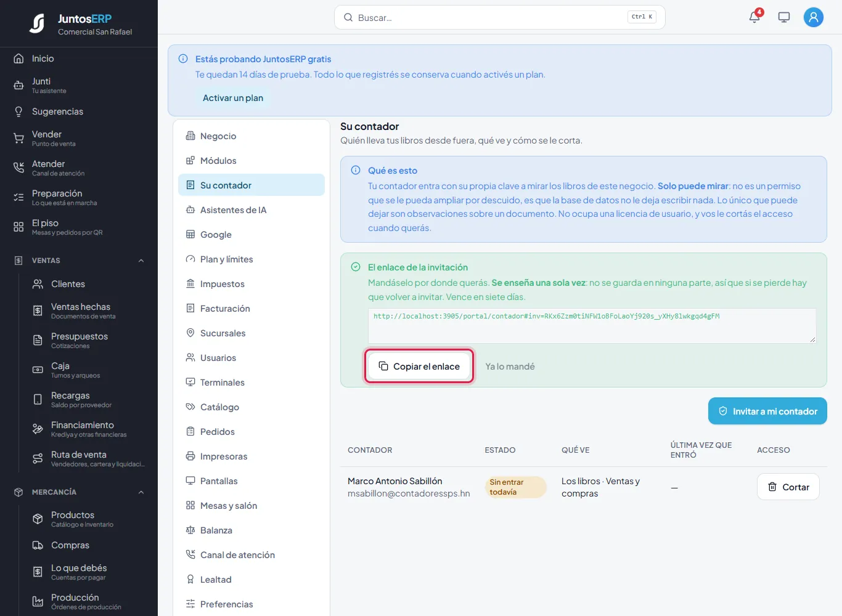Click the Sugerencias lightbulb icon

18,111
